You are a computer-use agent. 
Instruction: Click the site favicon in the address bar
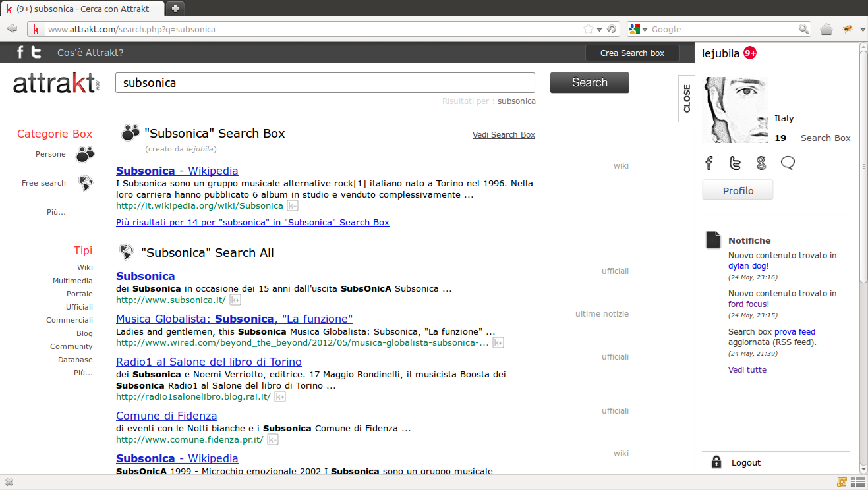(x=36, y=29)
